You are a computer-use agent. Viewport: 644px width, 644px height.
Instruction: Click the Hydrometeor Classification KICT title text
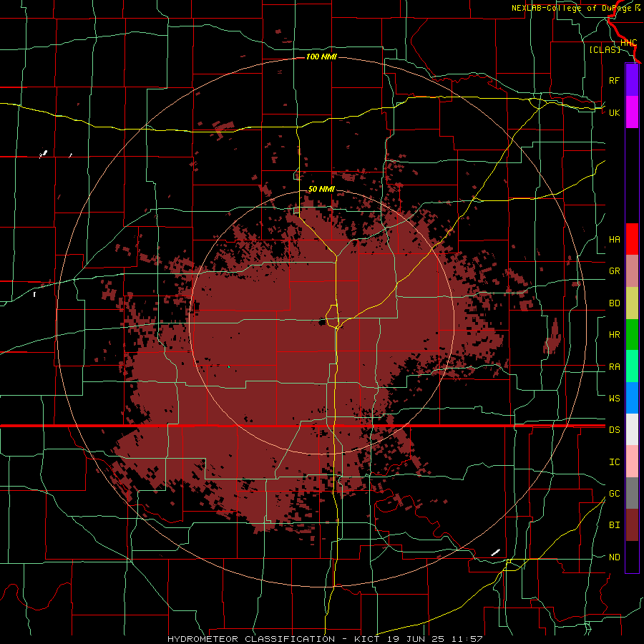[x=325, y=639]
